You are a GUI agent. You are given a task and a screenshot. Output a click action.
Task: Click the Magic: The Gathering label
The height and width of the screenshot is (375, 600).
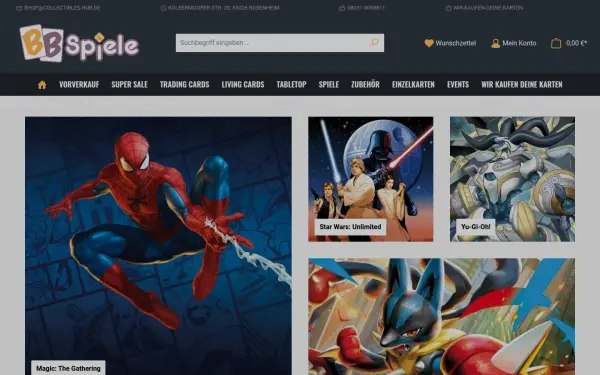[x=68, y=368]
